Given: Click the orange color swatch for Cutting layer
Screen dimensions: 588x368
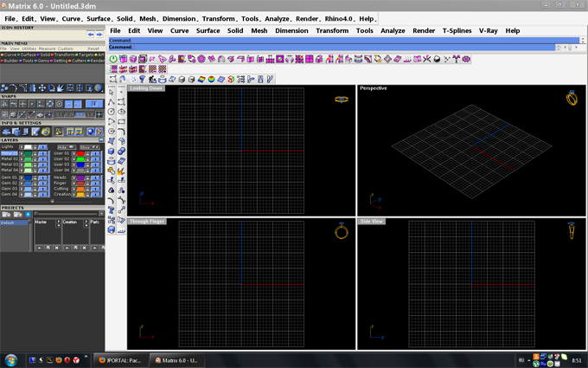Looking at the screenshot, I should pos(80,189).
